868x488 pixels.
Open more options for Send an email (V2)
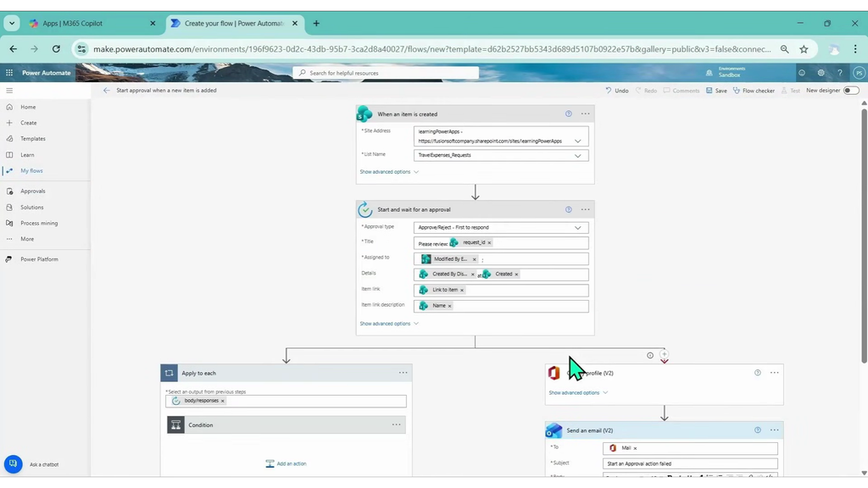[775, 430]
